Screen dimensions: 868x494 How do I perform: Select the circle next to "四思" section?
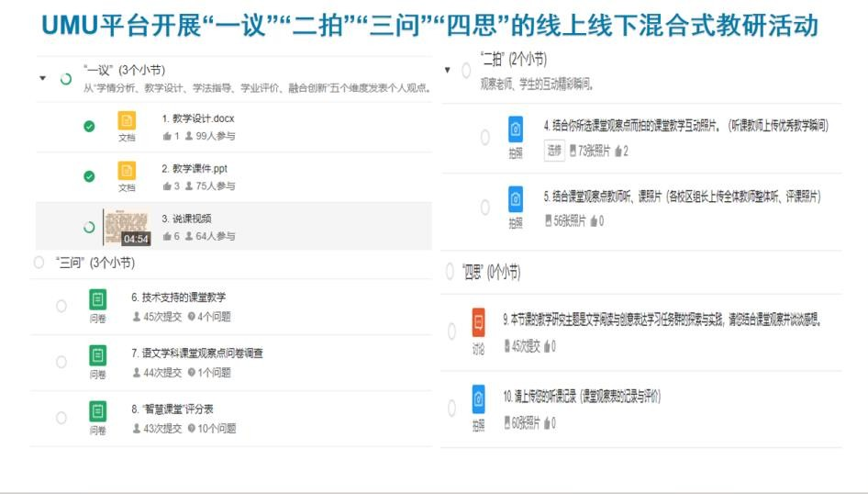click(450, 272)
